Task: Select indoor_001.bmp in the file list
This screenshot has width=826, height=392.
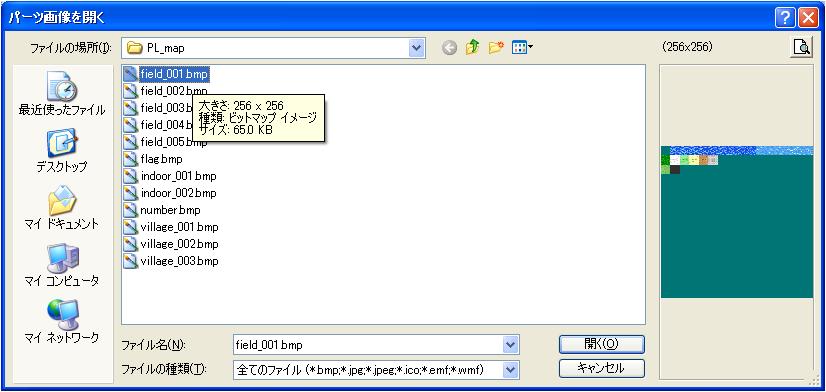Action: (170, 176)
